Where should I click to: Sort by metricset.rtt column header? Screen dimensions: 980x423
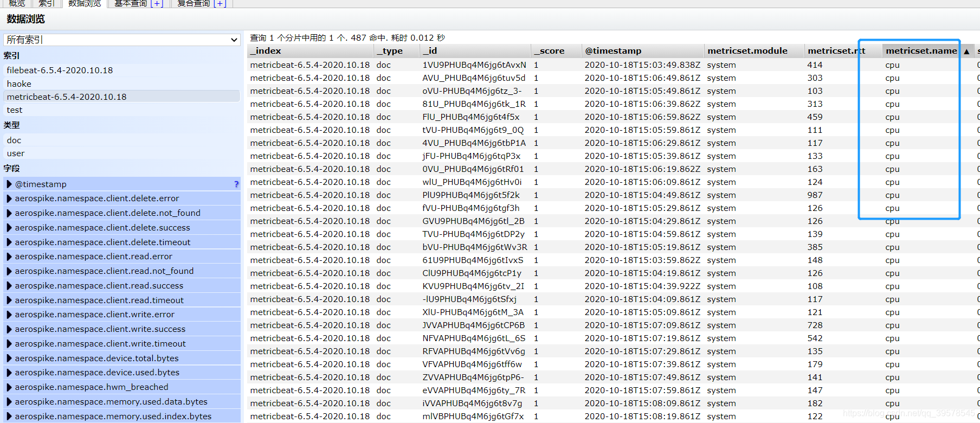click(843, 50)
